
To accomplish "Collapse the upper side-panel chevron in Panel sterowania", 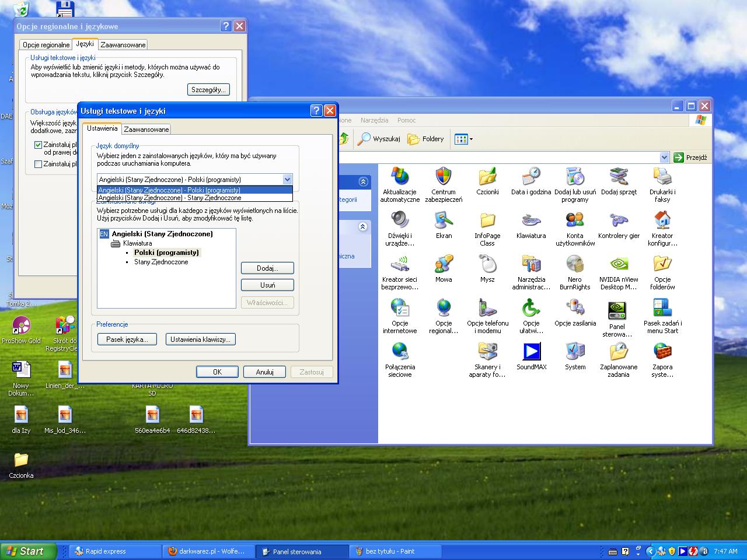I will (363, 181).
